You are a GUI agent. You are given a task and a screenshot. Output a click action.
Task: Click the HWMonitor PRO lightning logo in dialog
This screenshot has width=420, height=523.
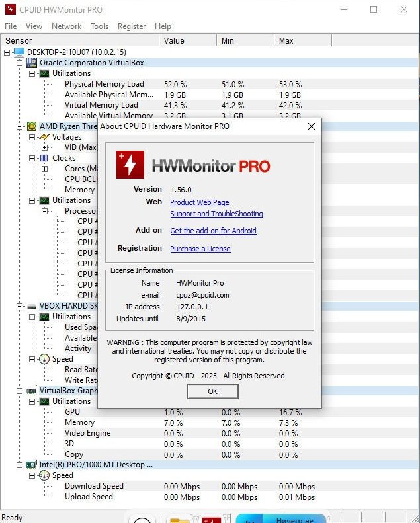[130, 165]
